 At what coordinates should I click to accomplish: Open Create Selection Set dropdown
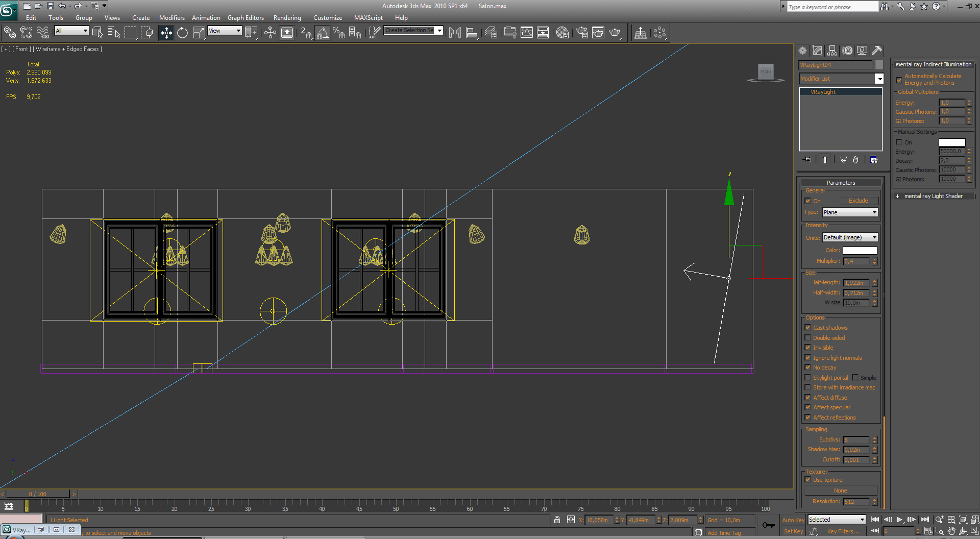click(x=413, y=31)
